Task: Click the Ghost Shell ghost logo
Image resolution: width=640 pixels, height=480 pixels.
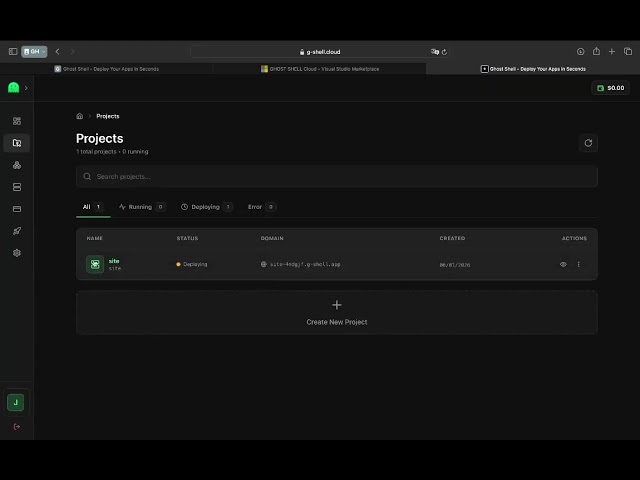Action: (13, 87)
